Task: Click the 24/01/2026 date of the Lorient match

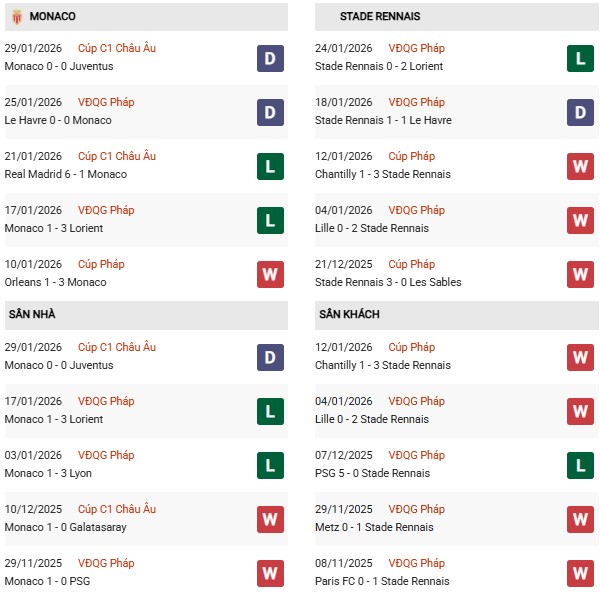Action: pos(343,48)
